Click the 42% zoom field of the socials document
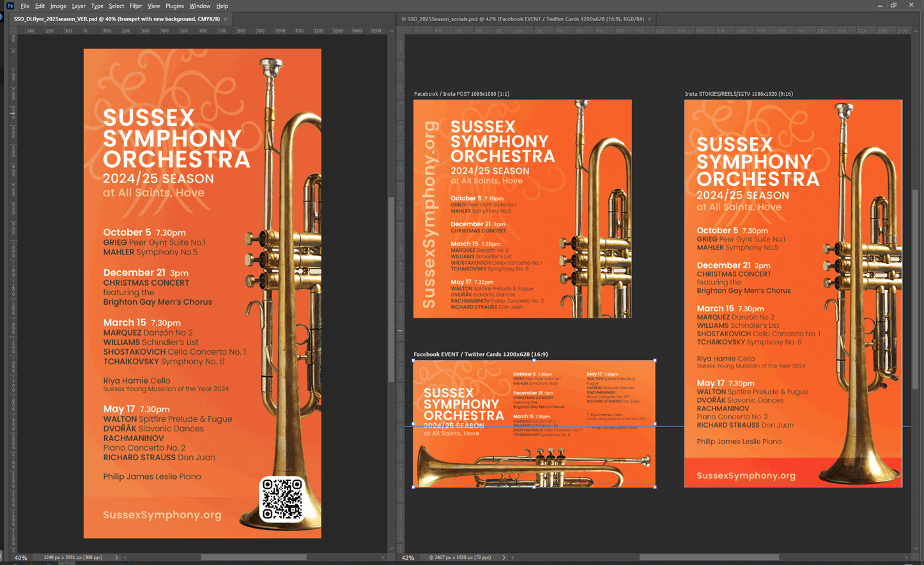The image size is (924, 565). pyautogui.click(x=408, y=557)
